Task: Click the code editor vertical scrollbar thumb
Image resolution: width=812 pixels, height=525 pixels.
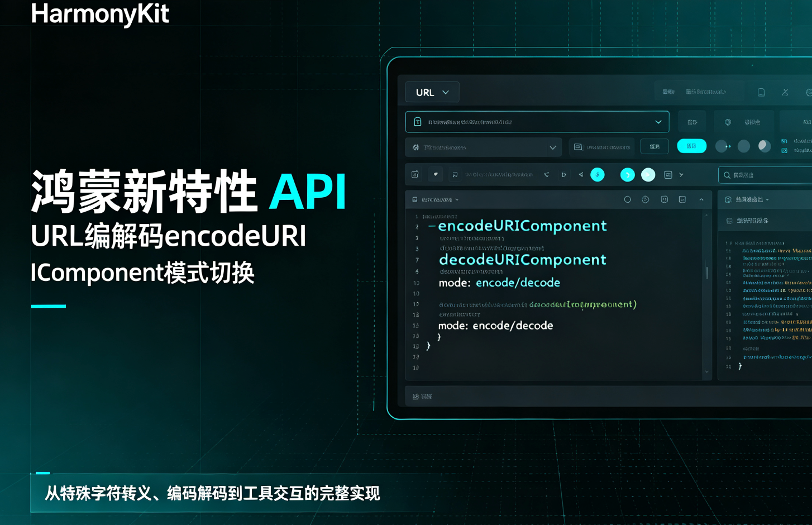Action: (x=707, y=273)
